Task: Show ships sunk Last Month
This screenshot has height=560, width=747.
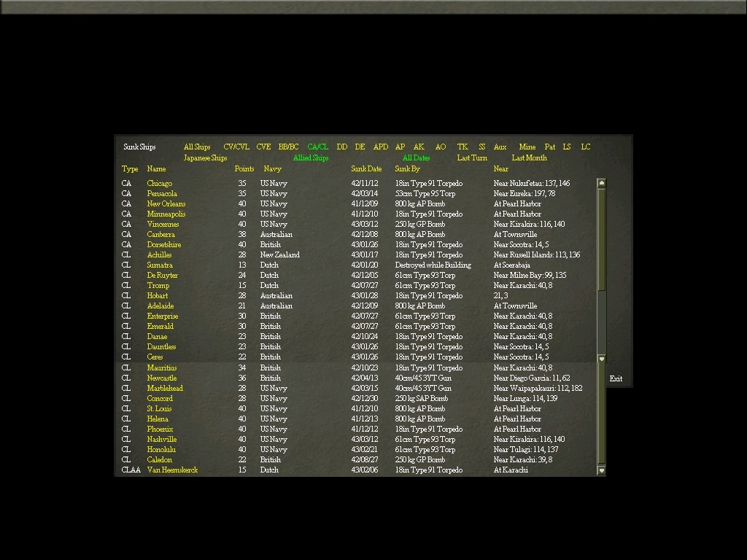Action: click(530, 157)
